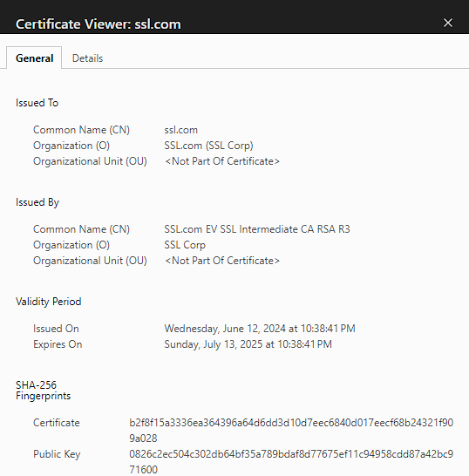Click the public key fingerprint starting 0826c2ec
This screenshot has height=476, width=469.
[291, 462]
